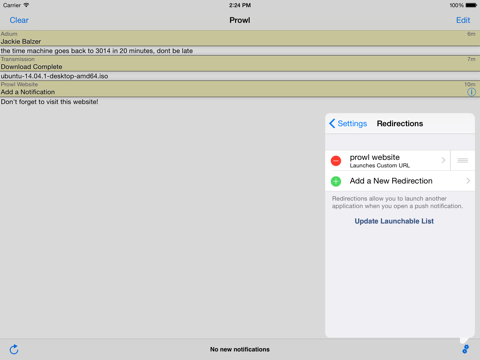Tap the Redirections popover title
This screenshot has width=480, height=360.
(400, 124)
